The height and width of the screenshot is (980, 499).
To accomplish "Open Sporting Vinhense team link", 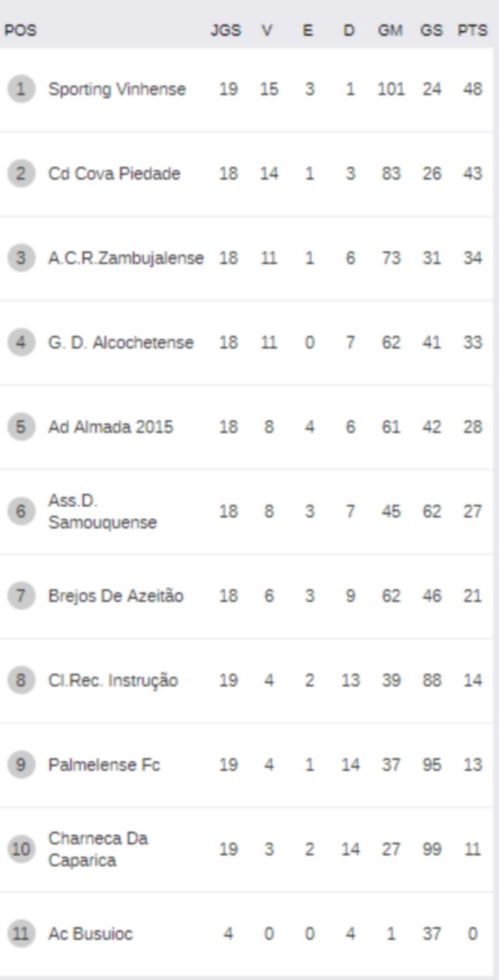I will click(x=117, y=90).
